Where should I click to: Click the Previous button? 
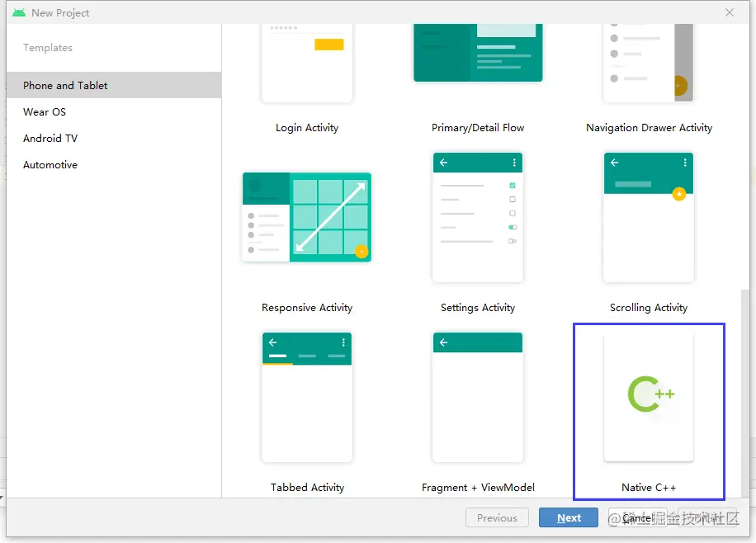tap(497, 517)
